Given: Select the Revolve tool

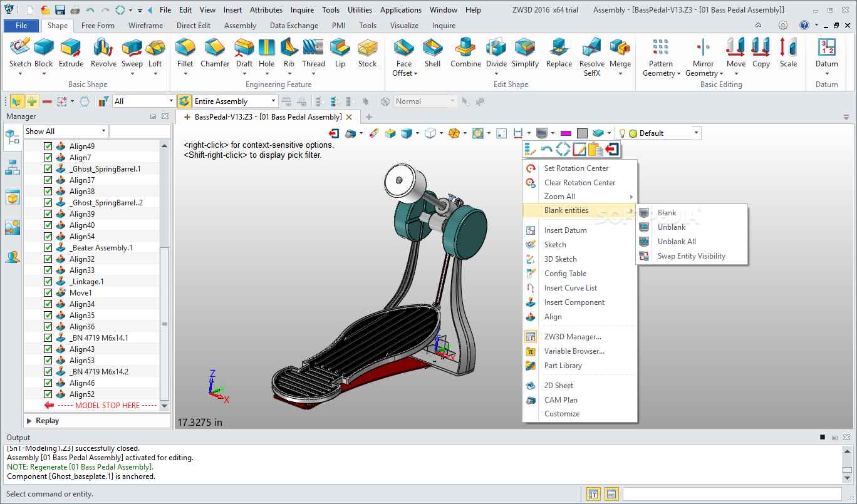Looking at the screenshot, I should 103,53.
